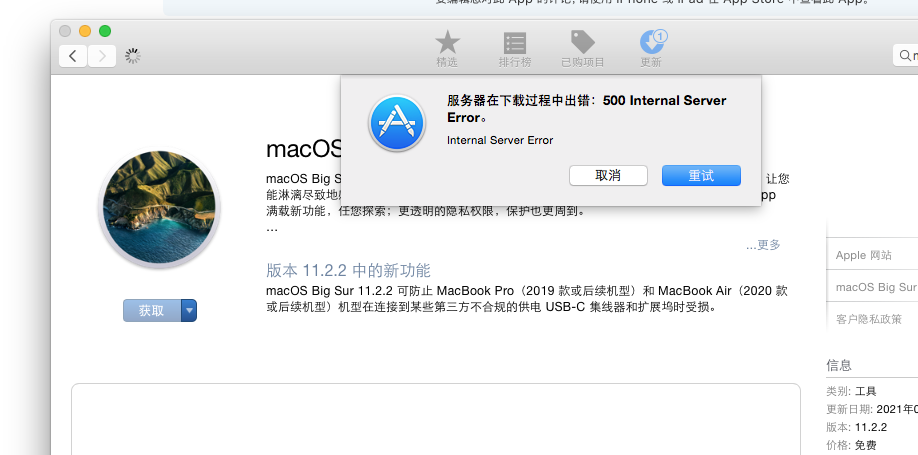Click the 获取 (Get) button

pos(152,311)
